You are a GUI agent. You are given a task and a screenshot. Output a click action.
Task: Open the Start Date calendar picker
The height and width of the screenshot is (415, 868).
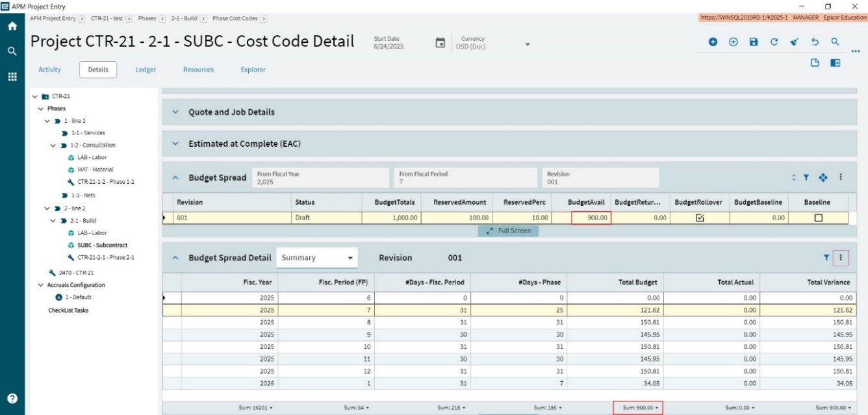click(x=440, y=44)
